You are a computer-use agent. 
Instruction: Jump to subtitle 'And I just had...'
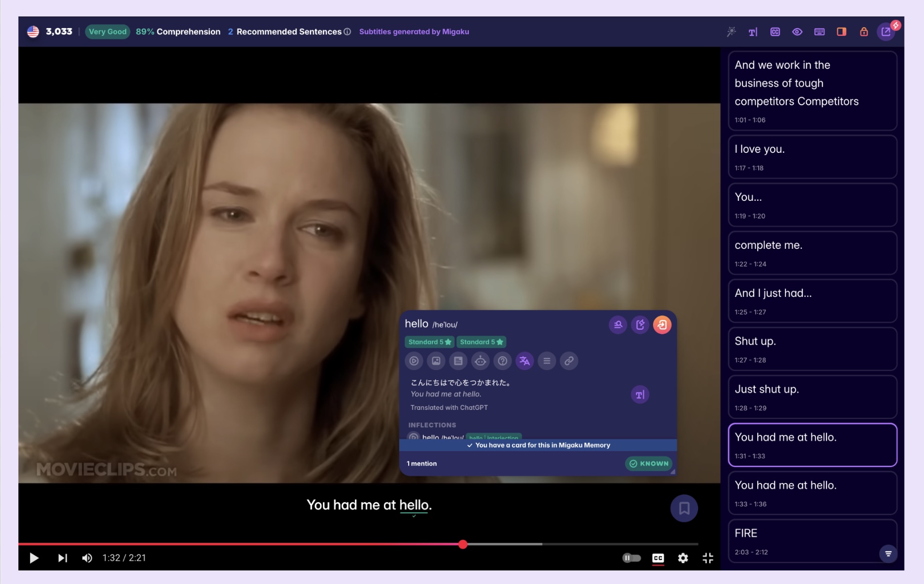click(812, 301)
